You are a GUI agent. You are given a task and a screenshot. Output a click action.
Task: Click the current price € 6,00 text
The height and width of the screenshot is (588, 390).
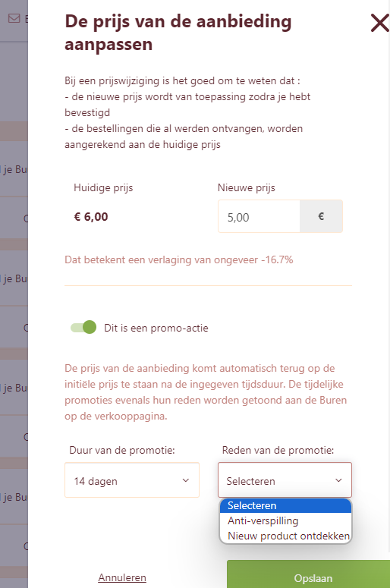pyautogui.click(x=91, y=217)
